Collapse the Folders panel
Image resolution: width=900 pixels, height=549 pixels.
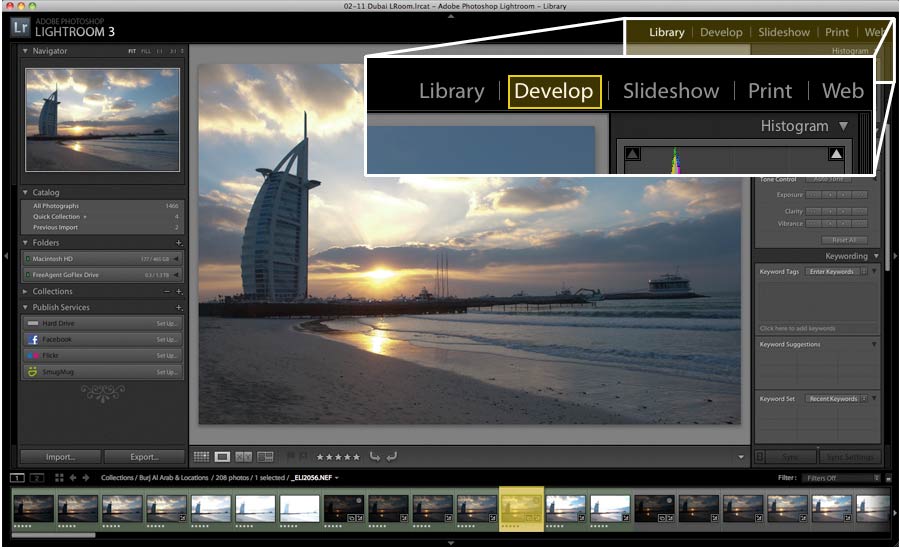[25, 243]
